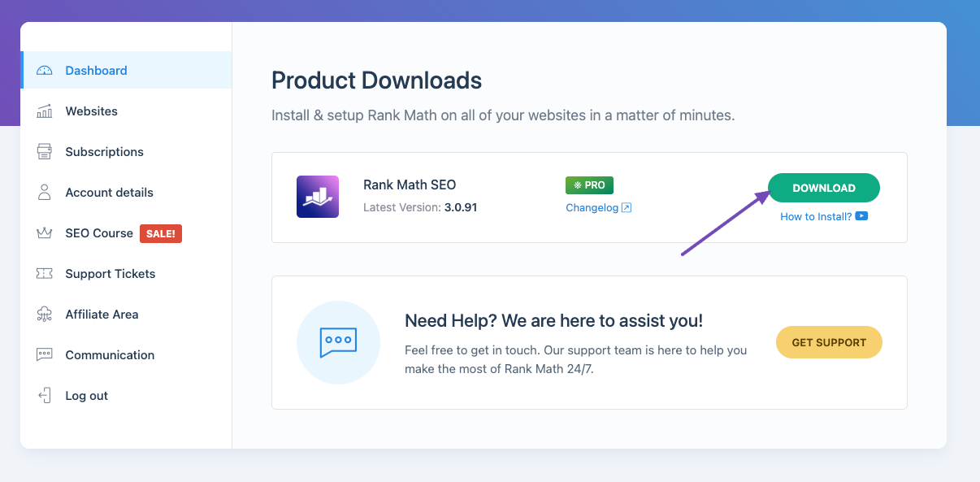Click the video icon beside How to Install
The image size is (980, 482).
[861, 216]
